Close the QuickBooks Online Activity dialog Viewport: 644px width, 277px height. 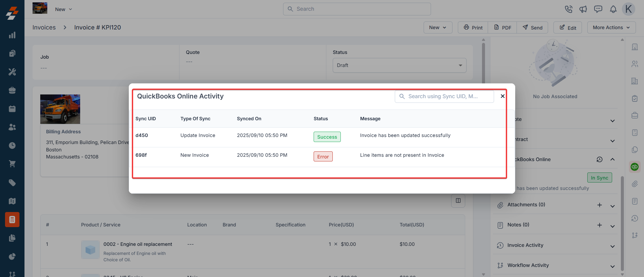(x=502, y=96)
